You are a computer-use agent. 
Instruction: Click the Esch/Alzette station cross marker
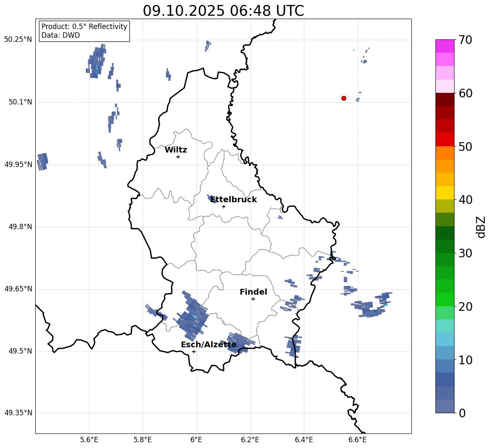click(194, 351)
